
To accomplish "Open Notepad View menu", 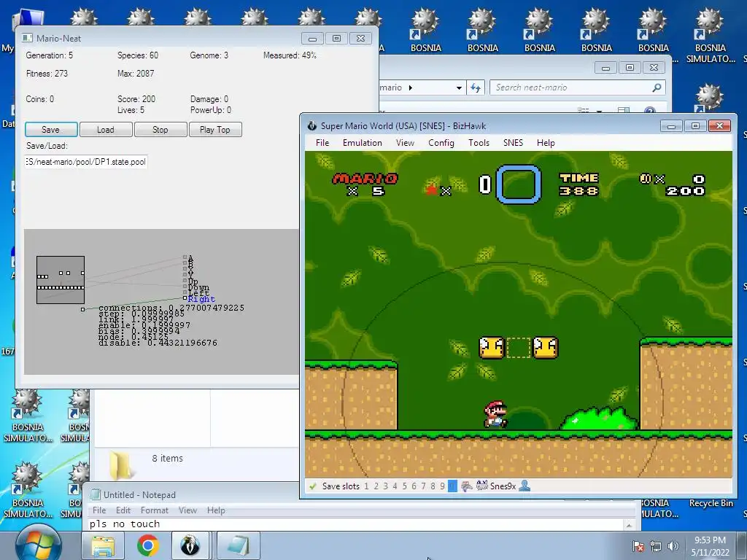I will (187, 510).
